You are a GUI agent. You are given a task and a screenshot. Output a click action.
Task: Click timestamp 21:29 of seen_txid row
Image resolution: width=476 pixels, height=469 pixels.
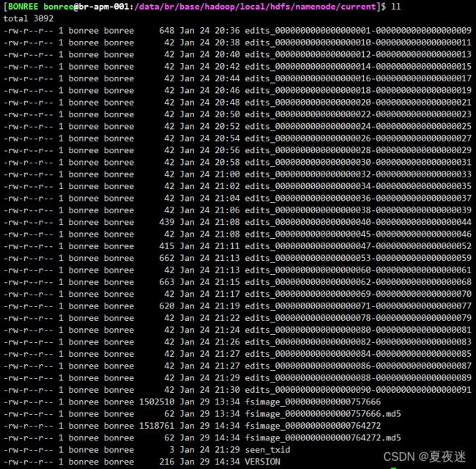(x=227, y=450)
